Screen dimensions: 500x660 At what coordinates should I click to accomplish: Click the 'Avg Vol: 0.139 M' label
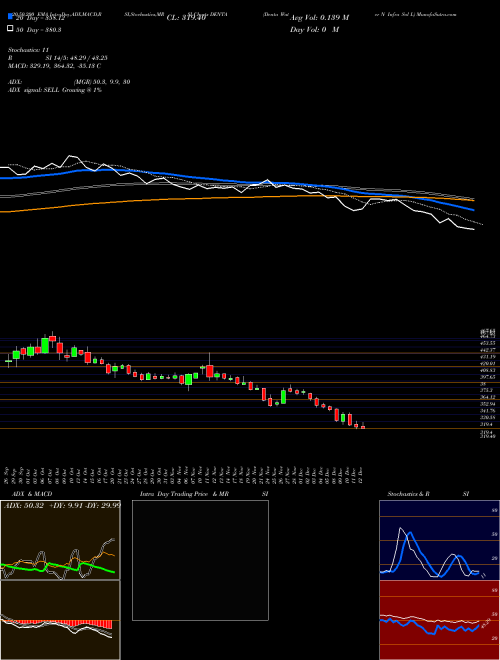319,18
